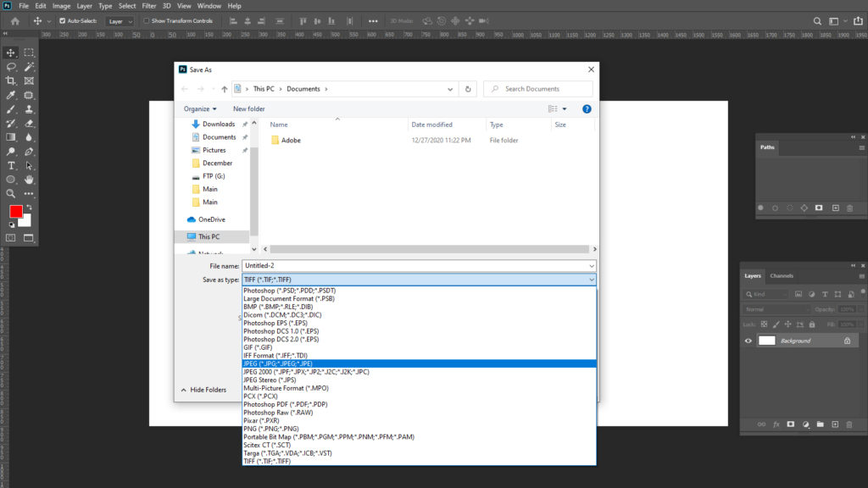Screen dimensions: 868x488
Task: Go up one folder level
Action: tap(224, 89)
